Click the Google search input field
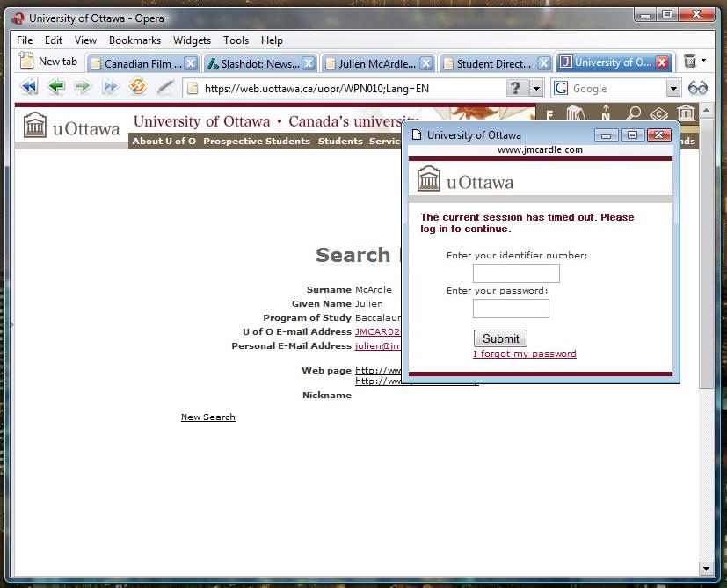The width and height of the screenshot is (727, 588). 618,88
